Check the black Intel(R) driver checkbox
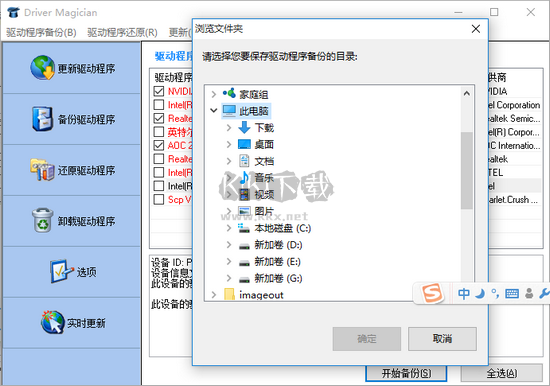 [159, 186]
